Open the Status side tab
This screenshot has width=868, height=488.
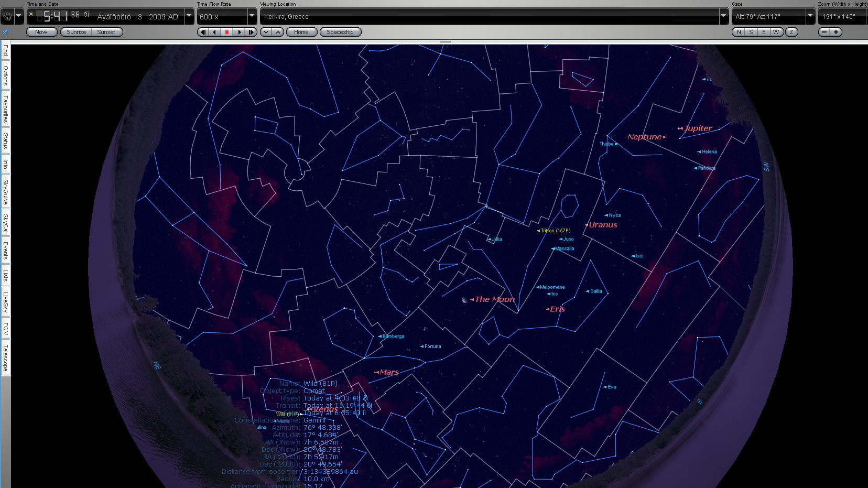(x=5, y=140)
